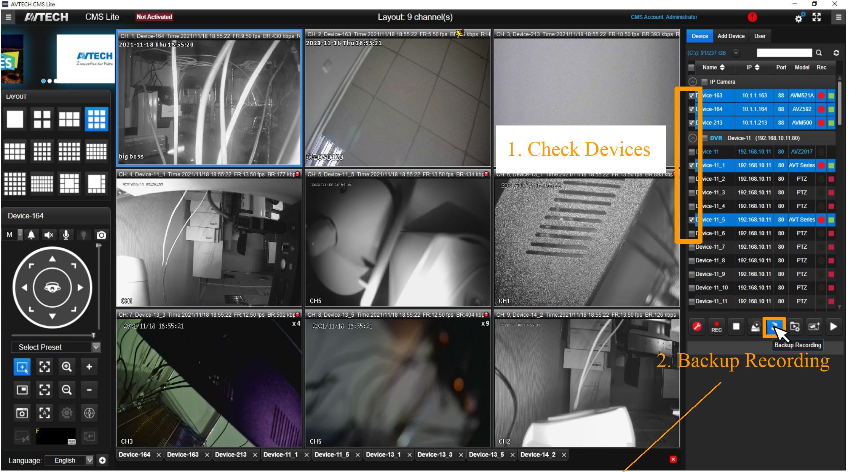Click the device search input field
This screenshot has width=868, height=472.
tap(784, 53)
